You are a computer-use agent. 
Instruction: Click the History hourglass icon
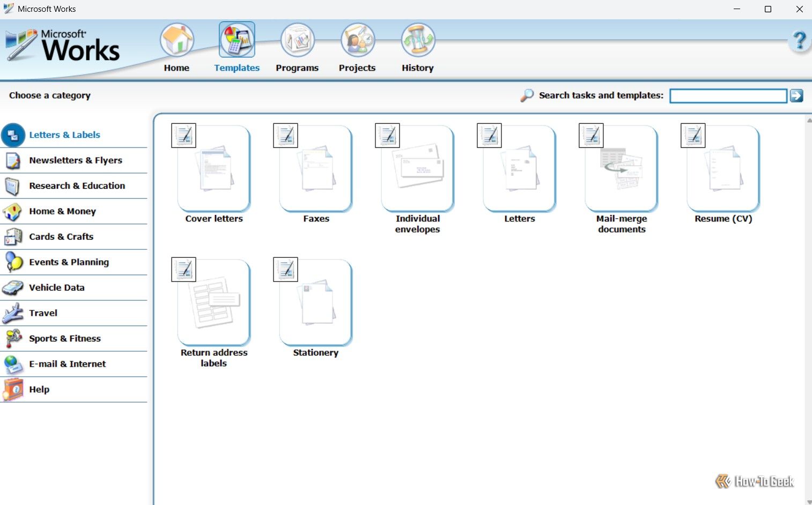pos(417,40)
